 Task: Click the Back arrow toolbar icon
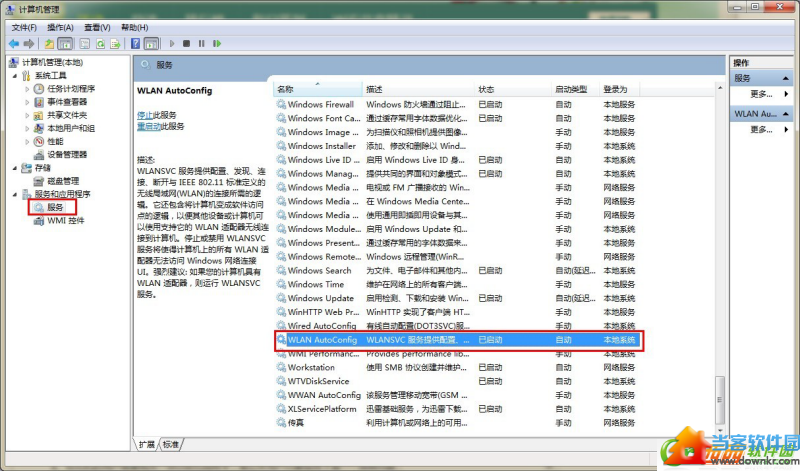click(x=14, y=44)
